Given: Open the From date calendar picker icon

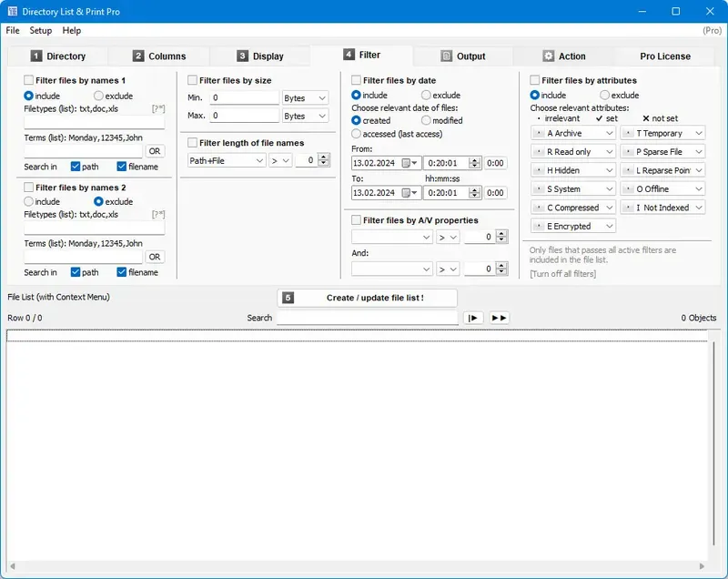Looking at the screenshot, I should 409,163.
